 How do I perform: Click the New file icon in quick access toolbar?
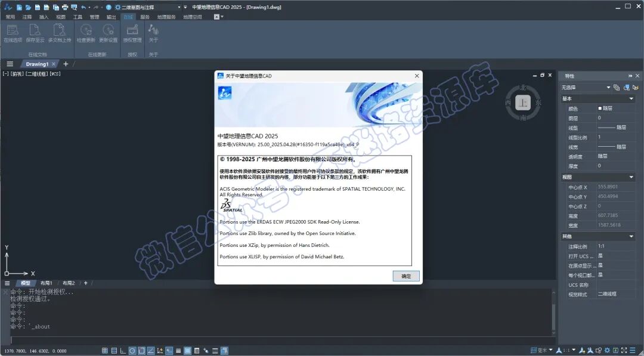coord(19,7)
